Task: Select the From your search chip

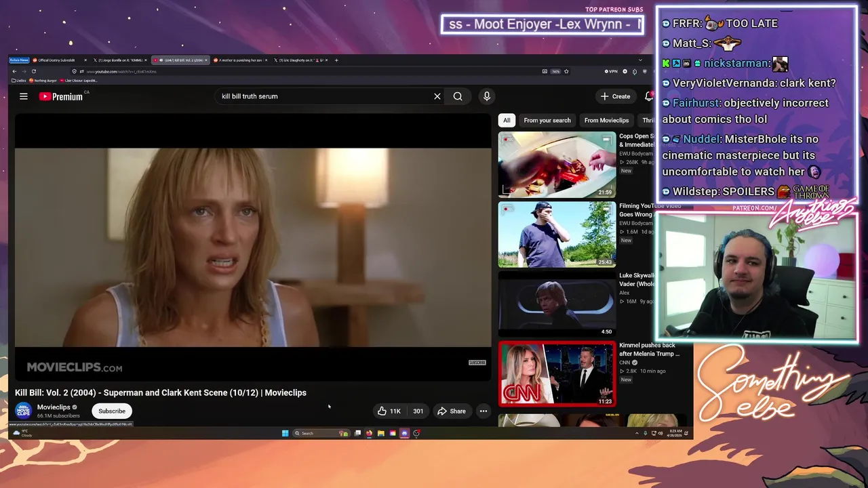Action: pos(547,120)
